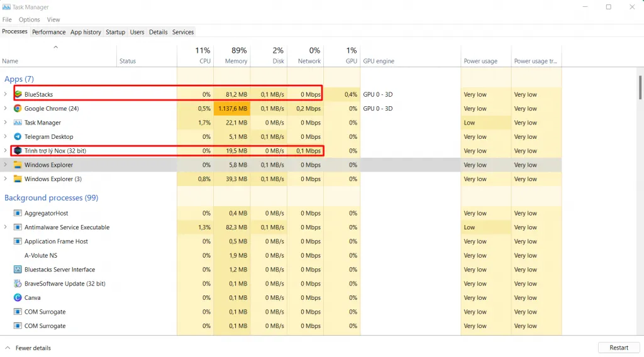Open the Options menu
644x357 pixels.
point(29,19)
